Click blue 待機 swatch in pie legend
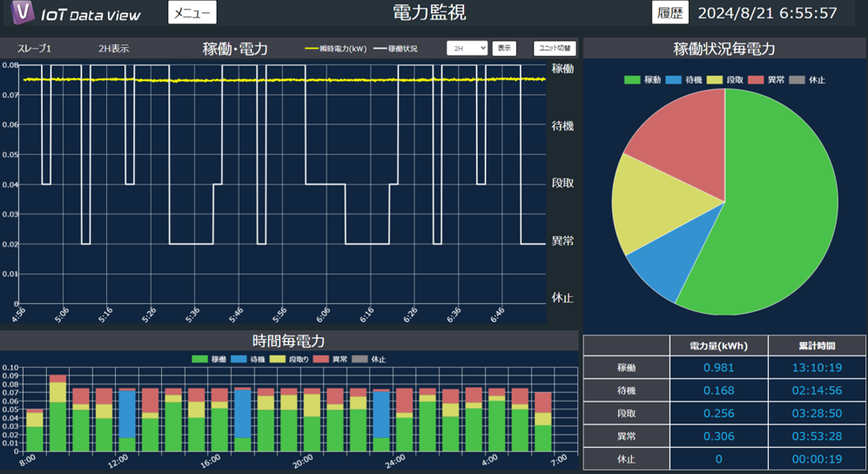The width and height of the screenshot is (868, 474). (673, 80)
